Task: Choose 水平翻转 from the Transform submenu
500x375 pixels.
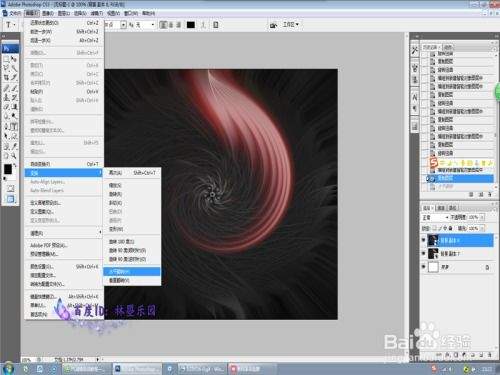Action: click(x=132, y=272)
